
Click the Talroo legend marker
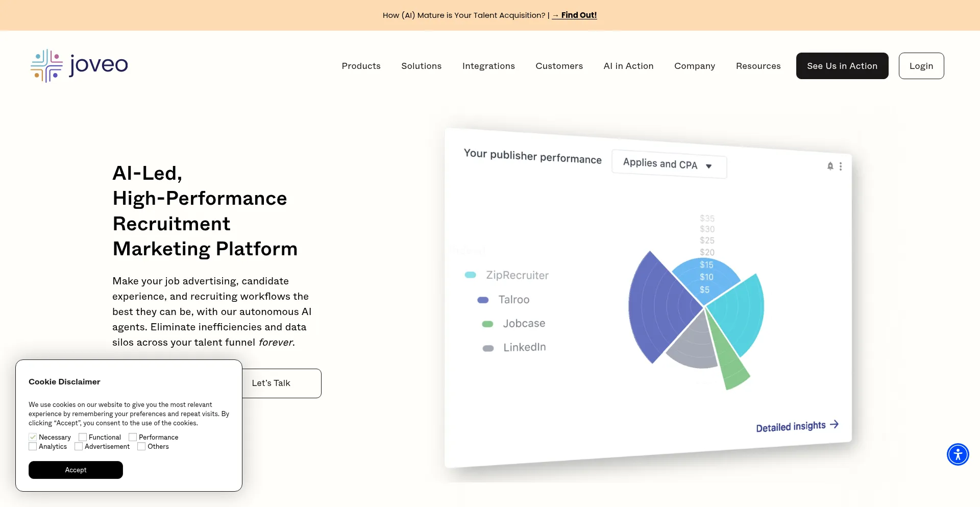[x=482, y=300]
